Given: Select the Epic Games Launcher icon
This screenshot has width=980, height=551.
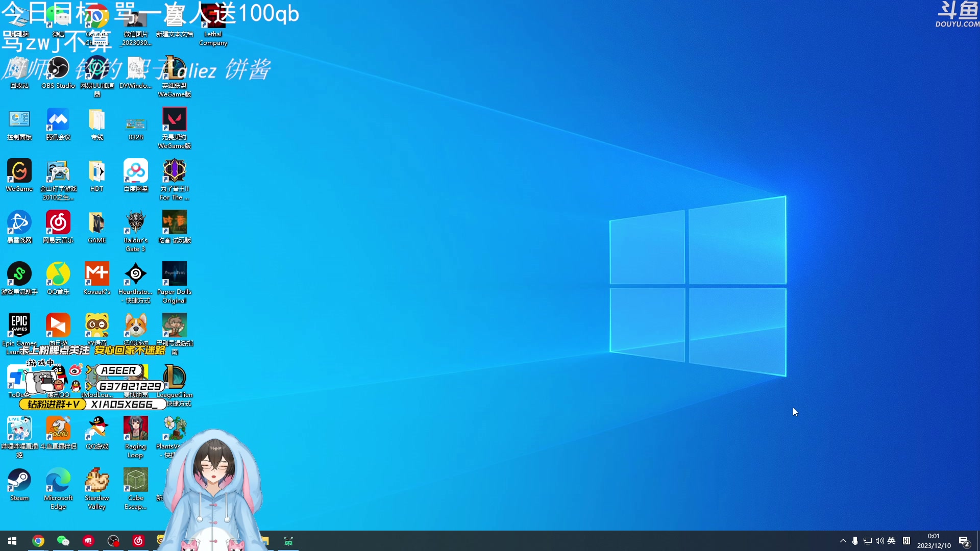Looking at the screenshot, I should (x=19, y=334).
